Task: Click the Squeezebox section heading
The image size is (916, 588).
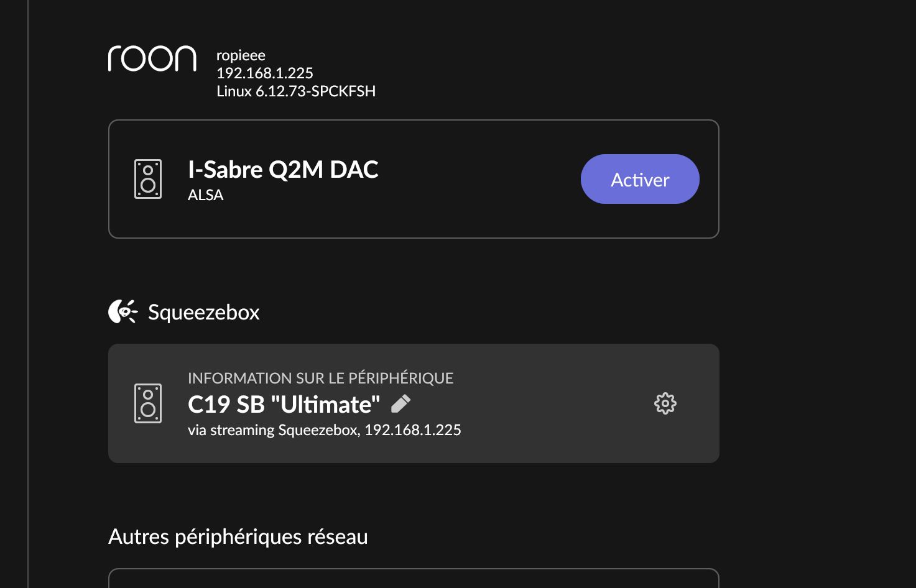Action: [203, 312]
